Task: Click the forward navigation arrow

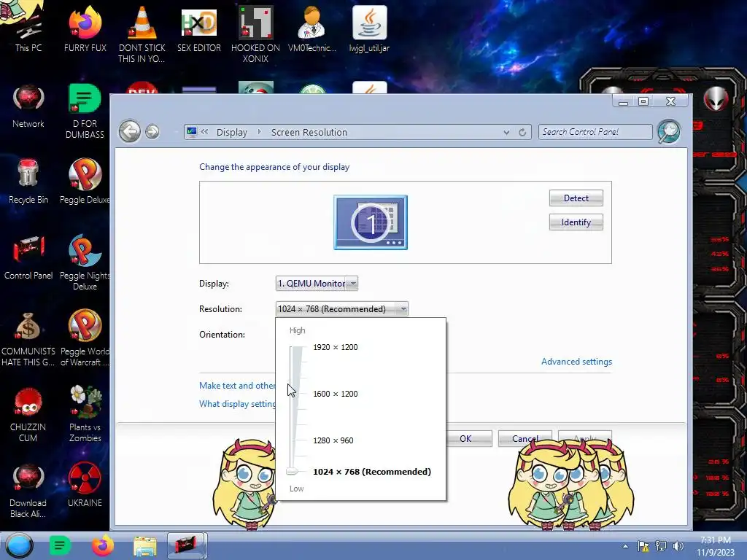Action: (x=152, y=131)
